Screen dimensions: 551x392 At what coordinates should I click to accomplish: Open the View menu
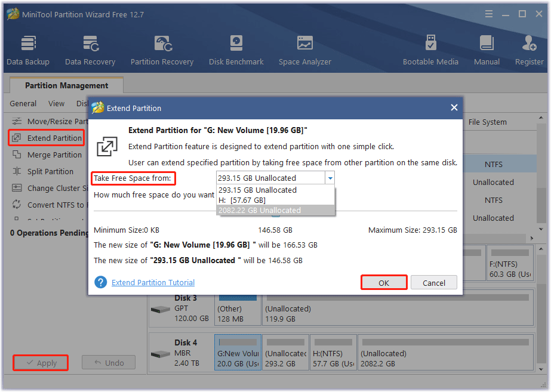pos(56,104)
